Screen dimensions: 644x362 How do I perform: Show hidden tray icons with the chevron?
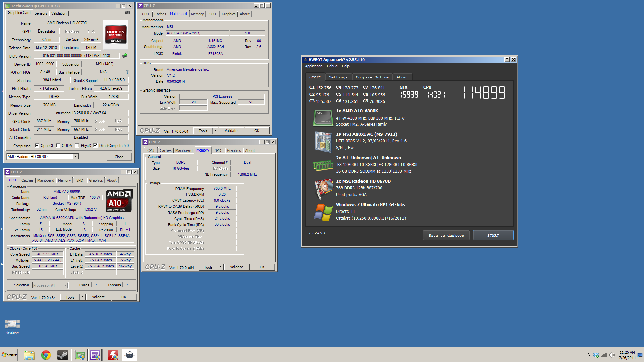(x=589, y=355)
